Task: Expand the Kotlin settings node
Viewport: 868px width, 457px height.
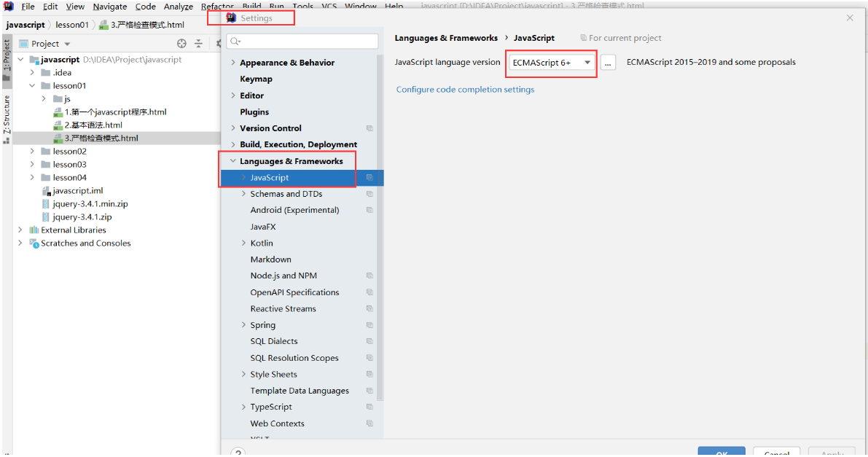Action: click(243, 243)
